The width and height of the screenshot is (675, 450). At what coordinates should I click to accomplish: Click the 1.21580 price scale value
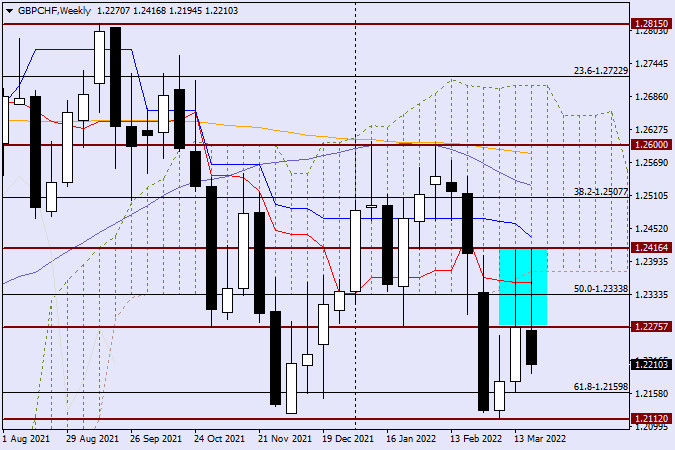(x=652, y=394)
